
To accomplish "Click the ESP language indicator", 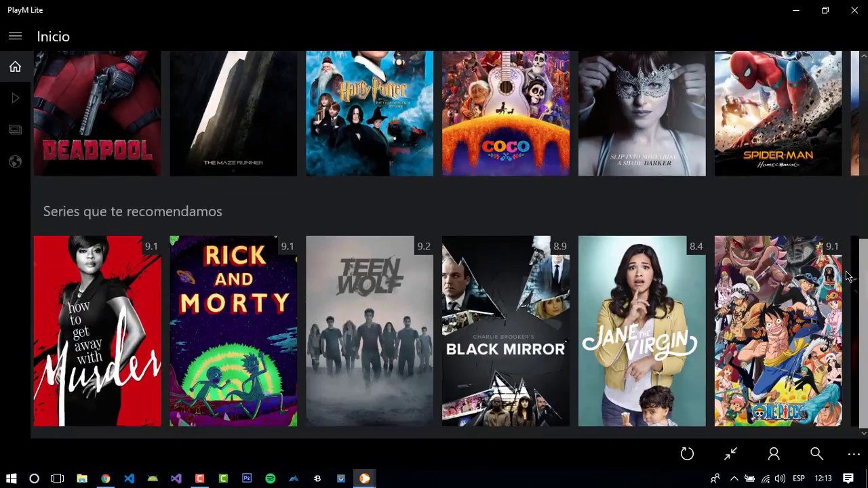I will pos(799,479).
